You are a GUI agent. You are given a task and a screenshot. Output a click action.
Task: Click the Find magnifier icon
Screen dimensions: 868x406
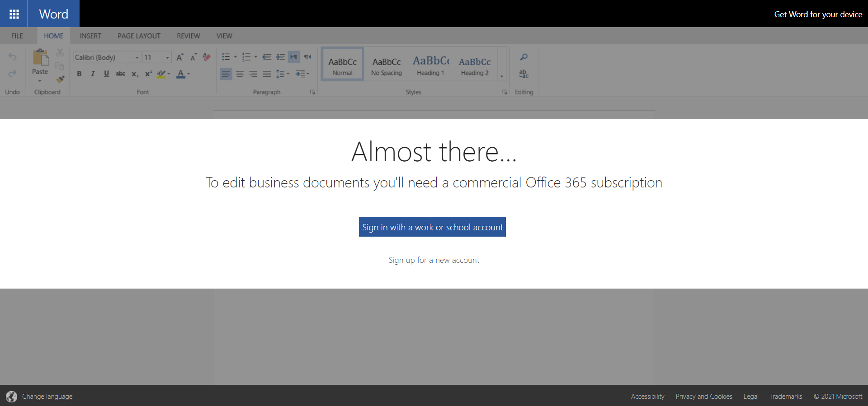pos(524,57)
